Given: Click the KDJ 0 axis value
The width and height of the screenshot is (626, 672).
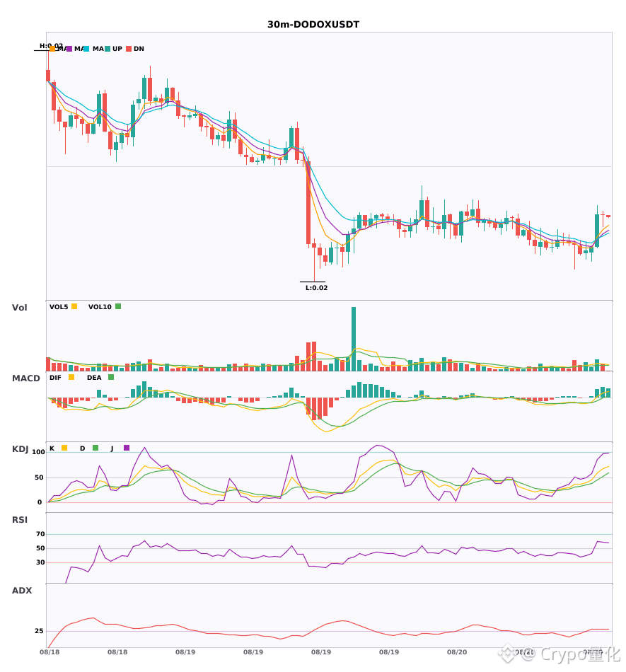Looking at the screenshot, I should click(40, 502).
